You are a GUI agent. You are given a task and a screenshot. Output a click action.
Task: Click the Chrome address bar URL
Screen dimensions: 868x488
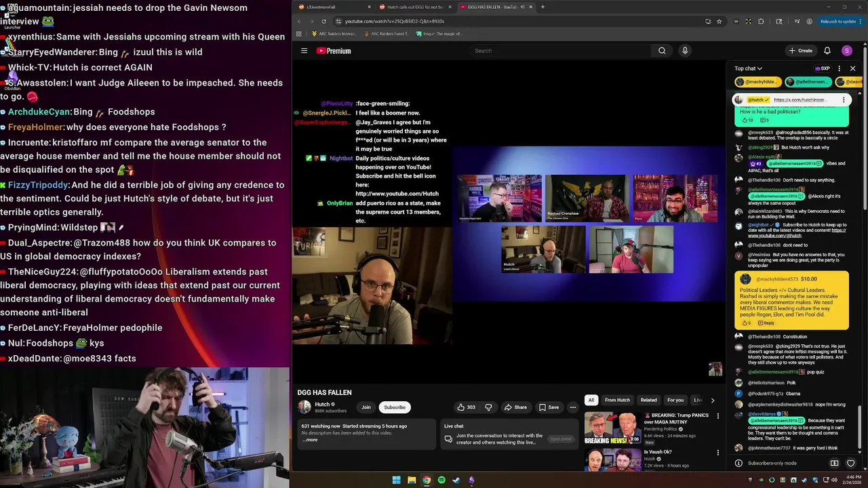(395, 21)
